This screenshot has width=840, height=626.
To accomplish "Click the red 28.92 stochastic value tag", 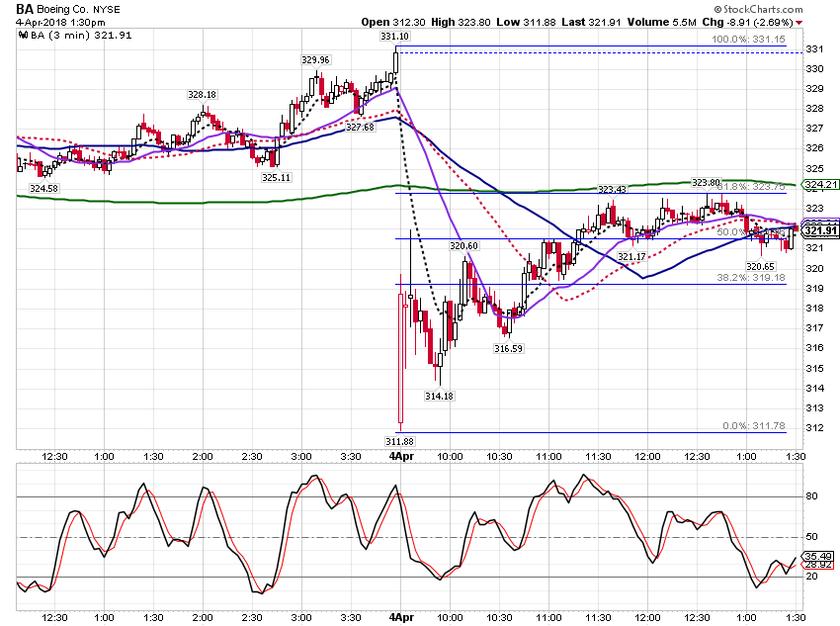I will [818, 565].
